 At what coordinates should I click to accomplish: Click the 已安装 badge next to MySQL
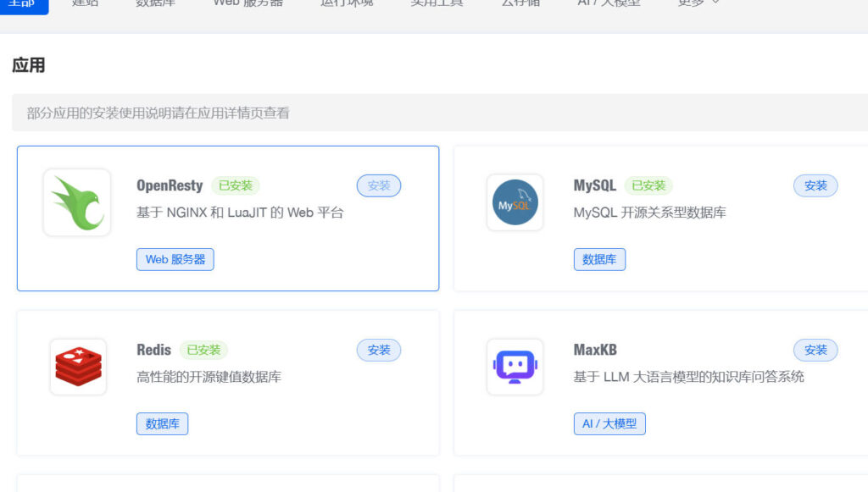pyautogui.click(x=648, y=185)
